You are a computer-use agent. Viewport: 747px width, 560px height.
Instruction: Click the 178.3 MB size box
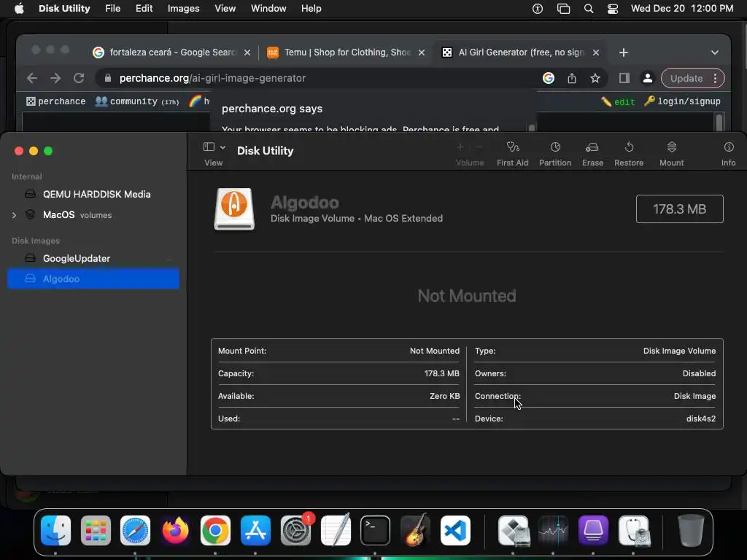tap(679, 209)
